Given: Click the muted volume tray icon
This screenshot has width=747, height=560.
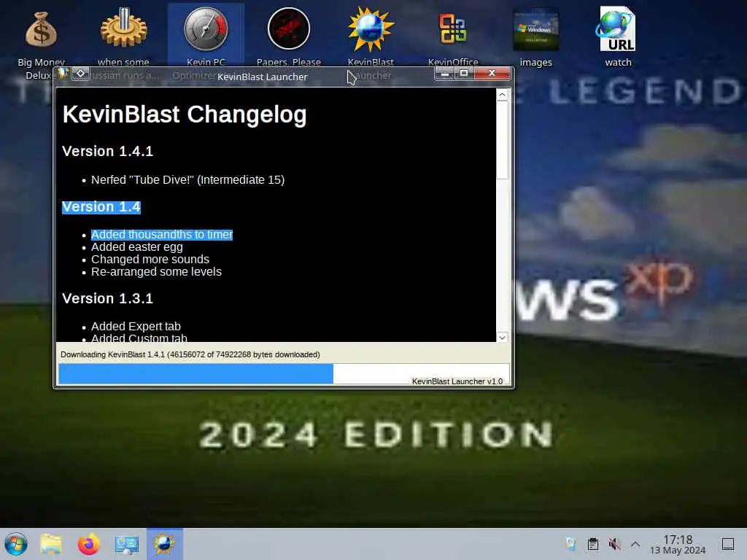Looking at the screenshot, I should 614,544.
